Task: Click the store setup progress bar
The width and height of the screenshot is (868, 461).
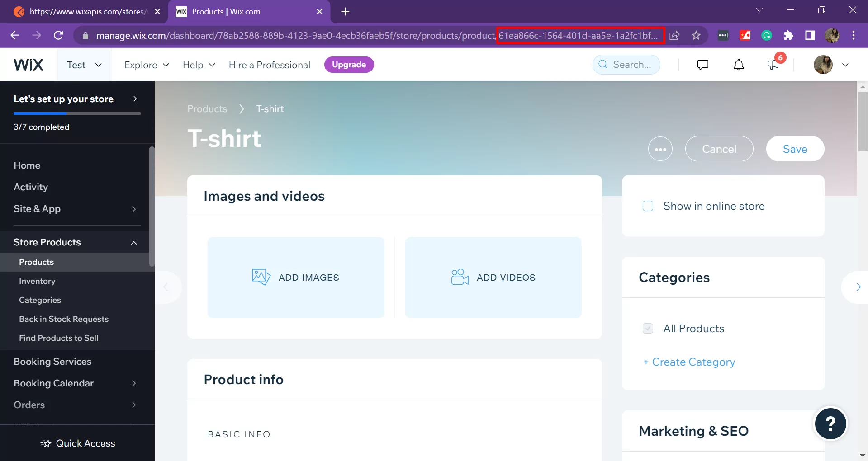Action: 77,113
